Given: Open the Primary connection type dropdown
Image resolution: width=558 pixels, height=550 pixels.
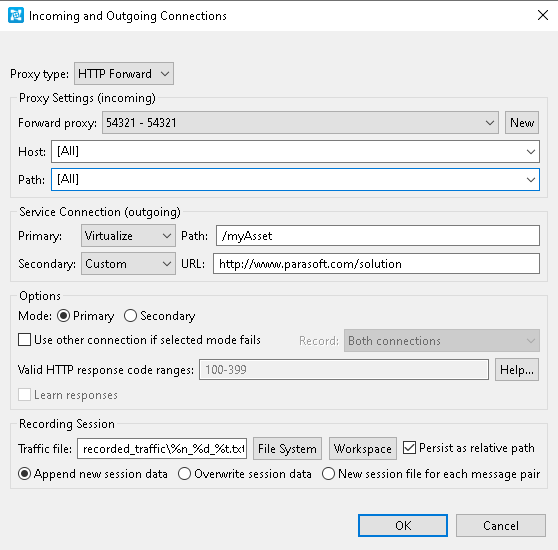Looking at the screenshot, I should pos(128,236).
